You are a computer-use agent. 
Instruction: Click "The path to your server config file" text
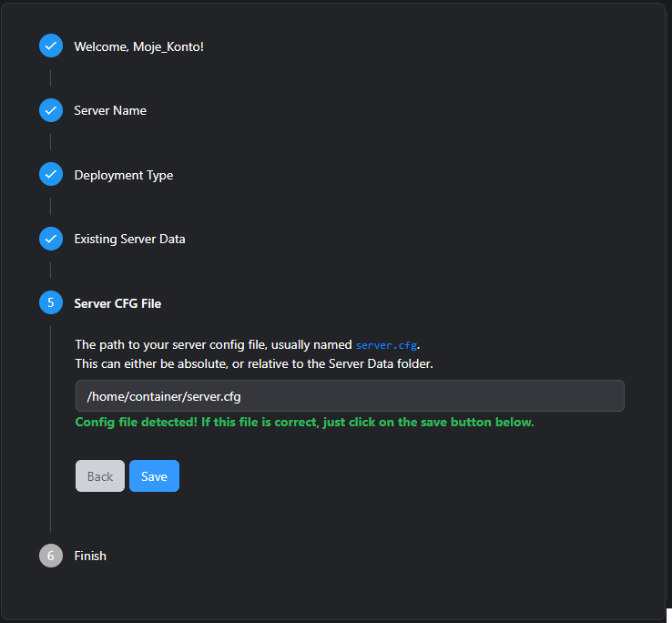[x=214, y=345]
